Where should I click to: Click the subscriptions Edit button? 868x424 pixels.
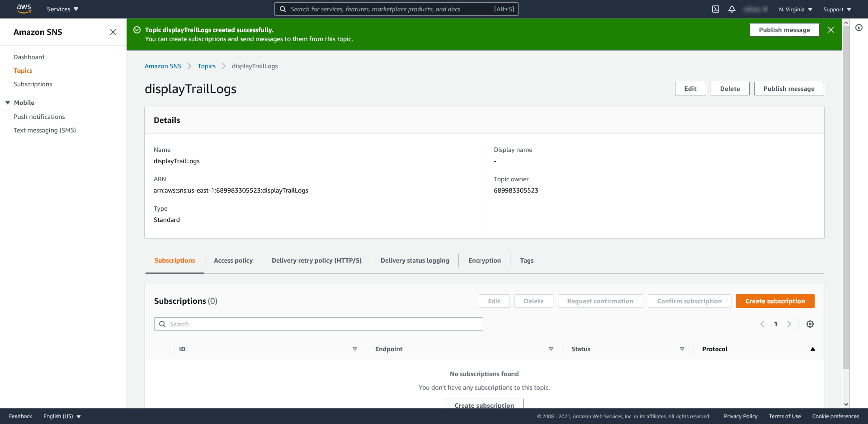tap(494, 301)
